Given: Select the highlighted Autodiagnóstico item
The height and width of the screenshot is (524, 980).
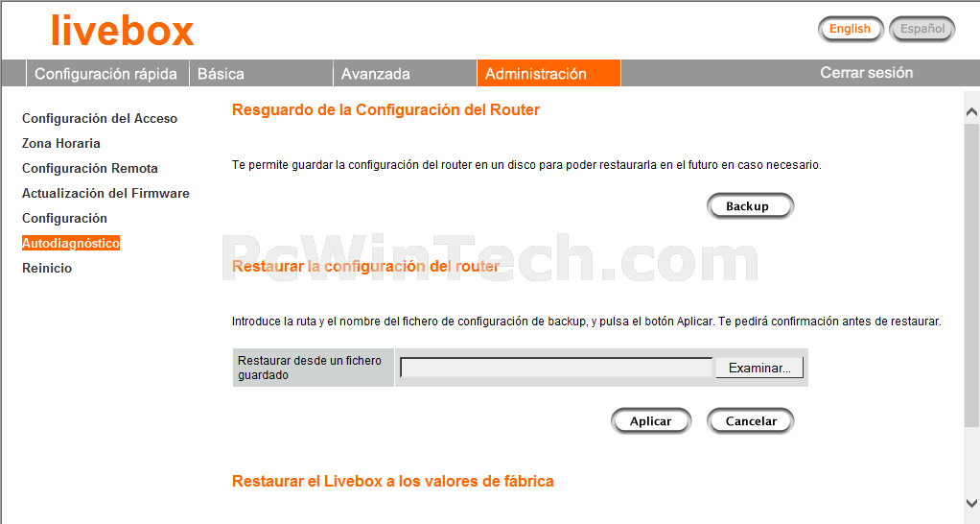Looking at the screenshot, I should click(x=71, y=243).
